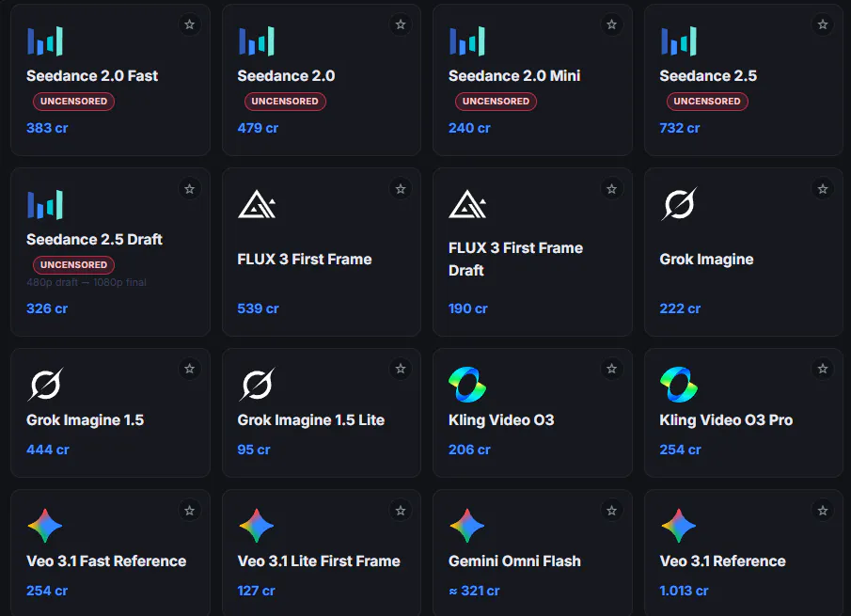Click the "≈ 321 cr" price
851x616 pixels.
tap(474, 591)
